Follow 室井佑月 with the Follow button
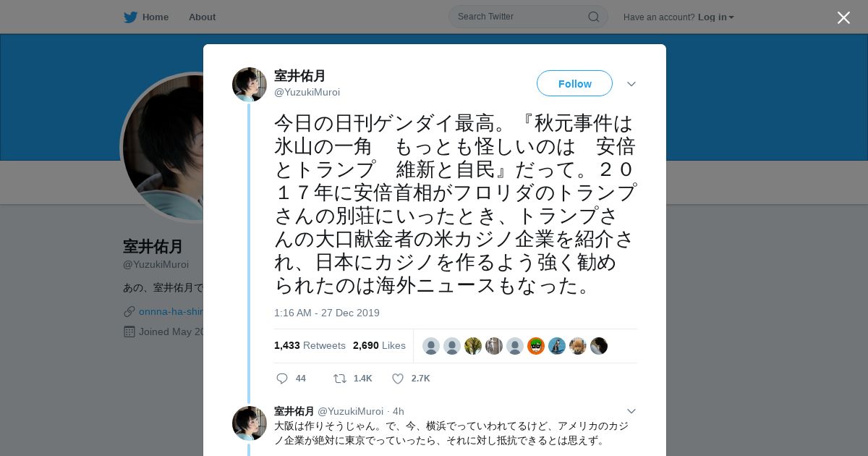 pos(574,83)
